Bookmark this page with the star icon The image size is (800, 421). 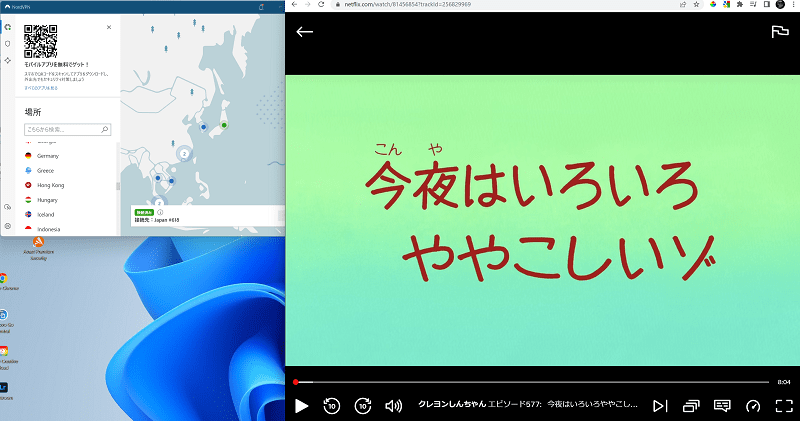696,4
